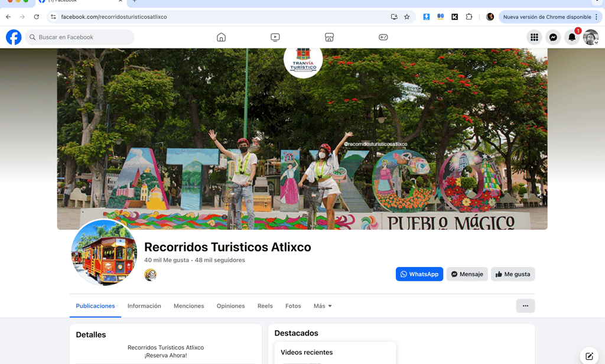Go back with the browser back arrow
The width and height of the screenshot is (605, 364).
coord(8,17)
